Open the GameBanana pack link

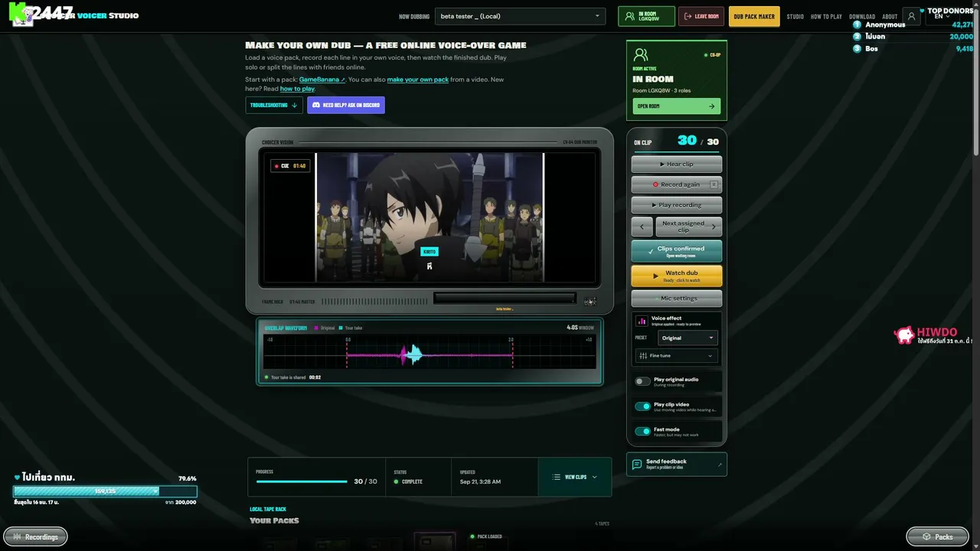coord(322,80)
